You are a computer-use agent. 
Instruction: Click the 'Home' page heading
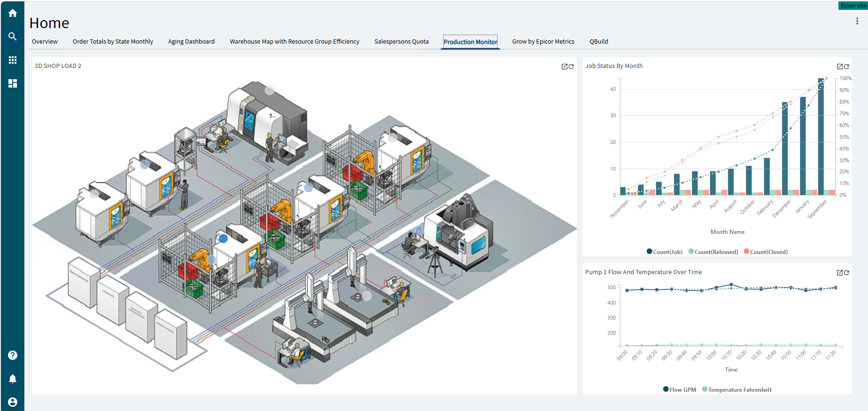click(49, 23)
